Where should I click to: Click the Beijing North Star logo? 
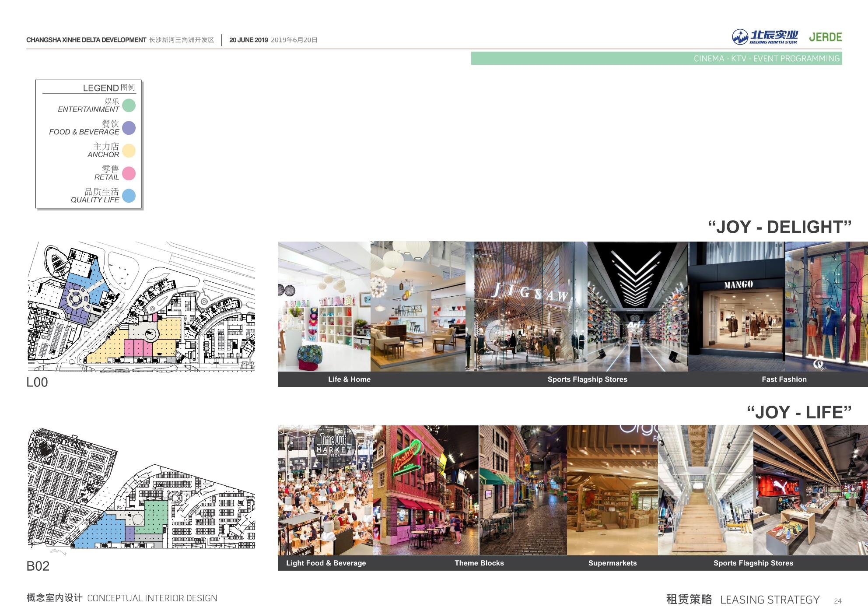tap(764, 37)
